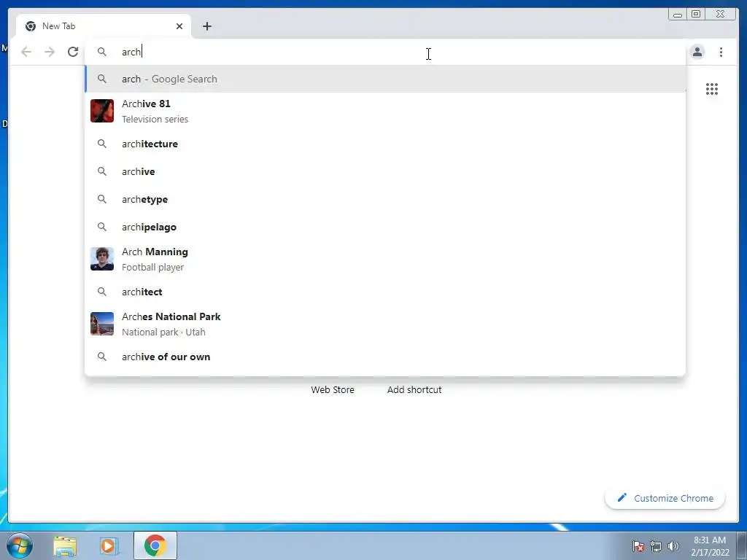Select 'arch - Google Search' suggestion
Viewport: 747px width, 560px height.
tap(385, 79)
